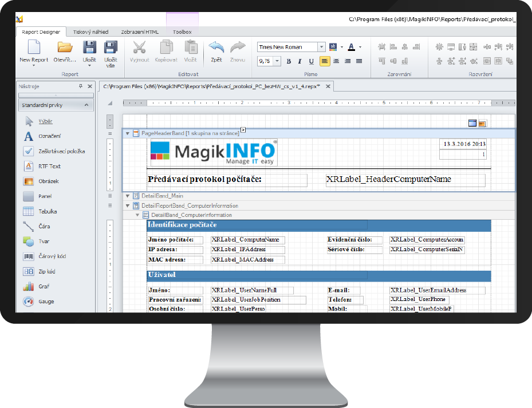Toggle bold formatting
Screen dimensions: 532x408
point(289,61)
